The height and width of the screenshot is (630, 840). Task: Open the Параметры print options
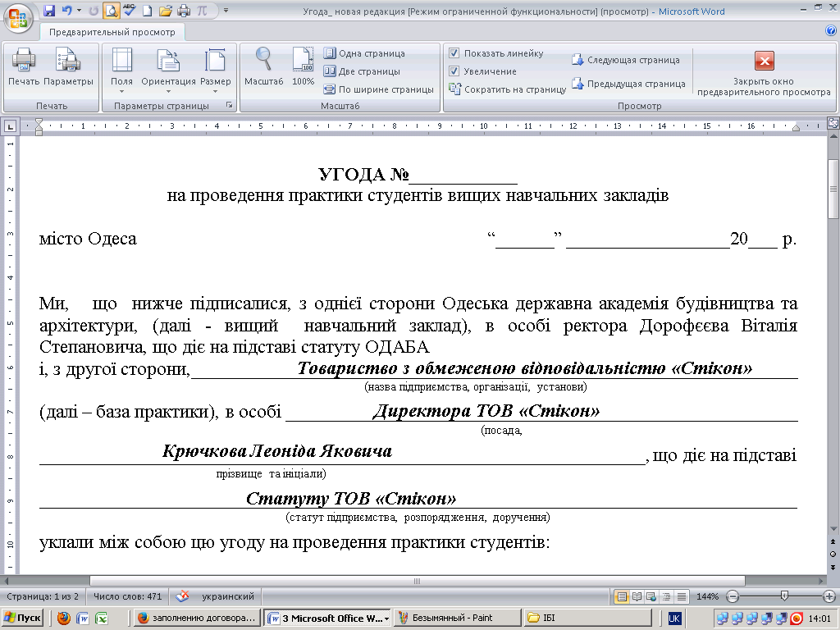pyautogui.click(x=68, y=67)
